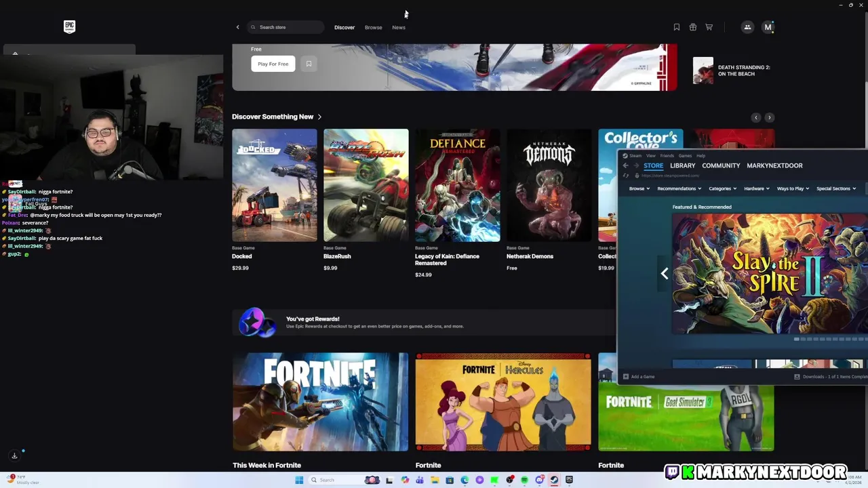The width and height of the screenshot is (868, 488).
Task: Open File Explorer from the taskbar
Action: point(435,480)
